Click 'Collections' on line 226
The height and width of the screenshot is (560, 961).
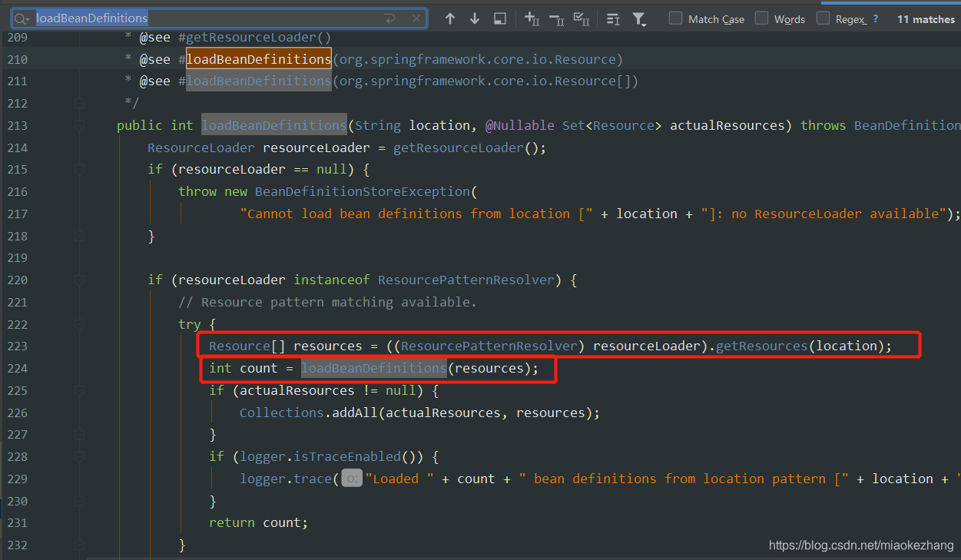click(x=282, y=413)
